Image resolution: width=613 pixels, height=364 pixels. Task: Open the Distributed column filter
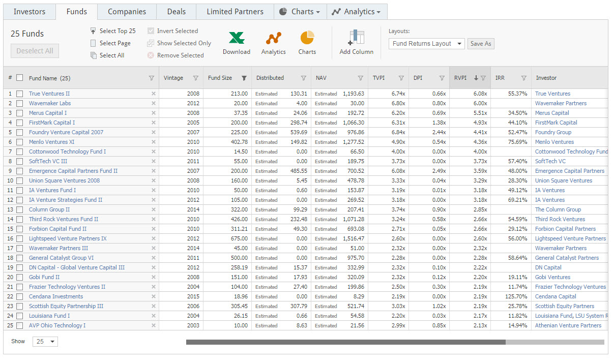point(304,78)
